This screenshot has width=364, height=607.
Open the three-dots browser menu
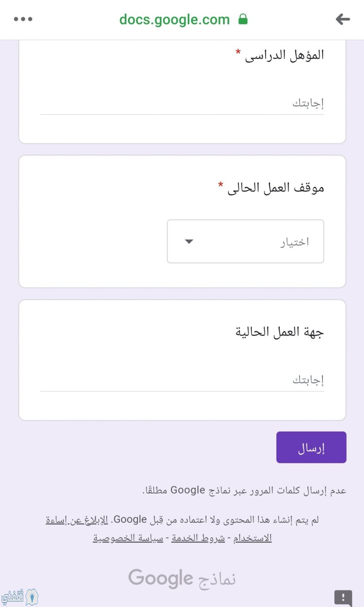pos(23,19)
